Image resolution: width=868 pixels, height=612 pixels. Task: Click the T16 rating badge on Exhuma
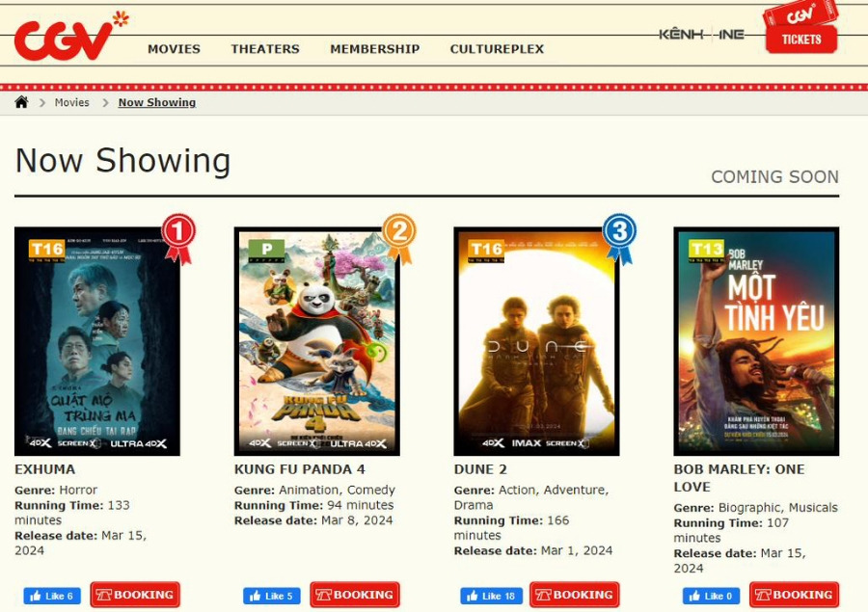tap(46, 251)
